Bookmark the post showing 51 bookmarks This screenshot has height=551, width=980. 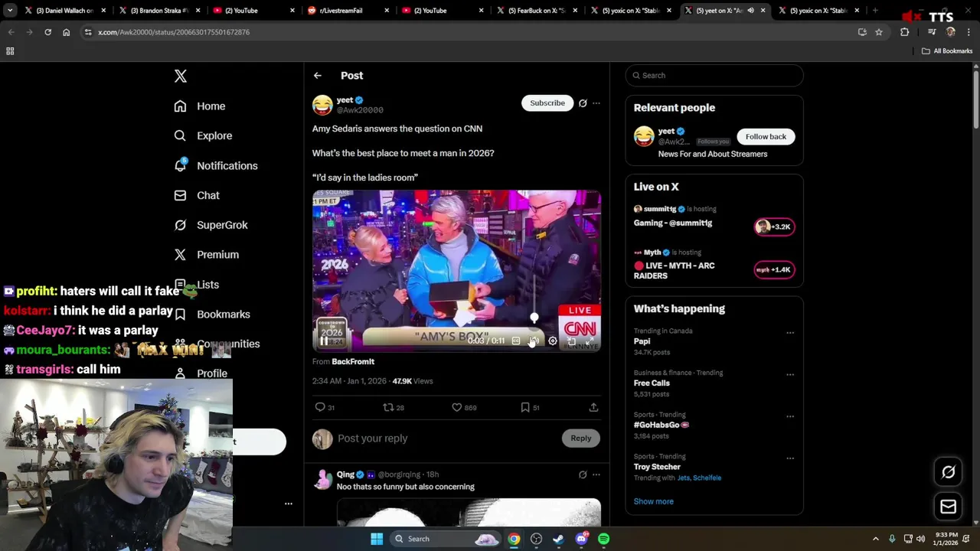tap(525, 407)
